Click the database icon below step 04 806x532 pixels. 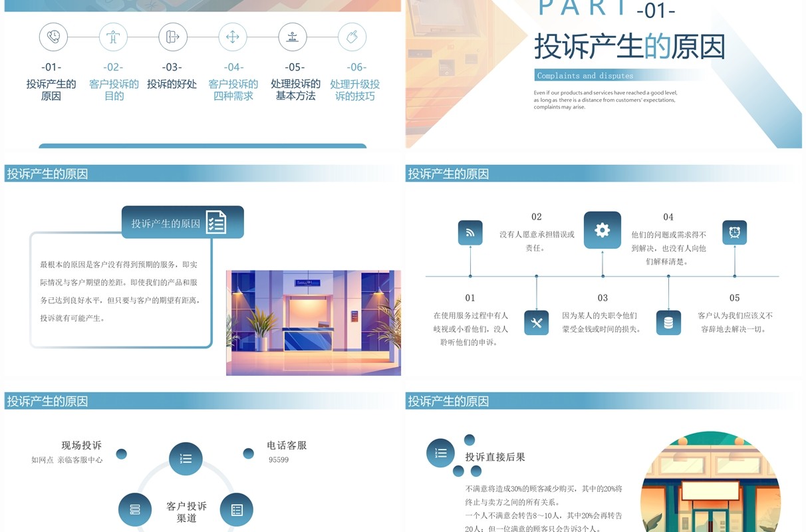point(668,323)
